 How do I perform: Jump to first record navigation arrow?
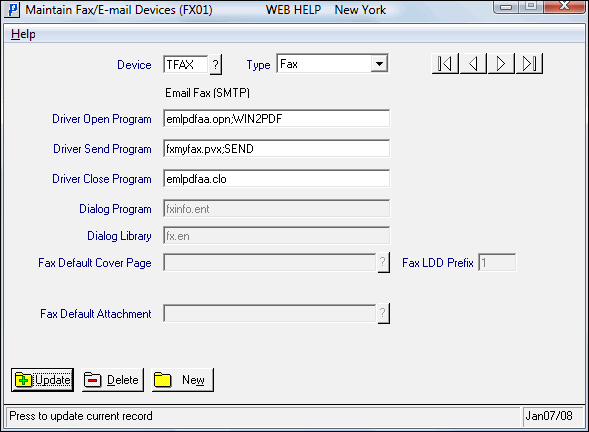[445, 63]
